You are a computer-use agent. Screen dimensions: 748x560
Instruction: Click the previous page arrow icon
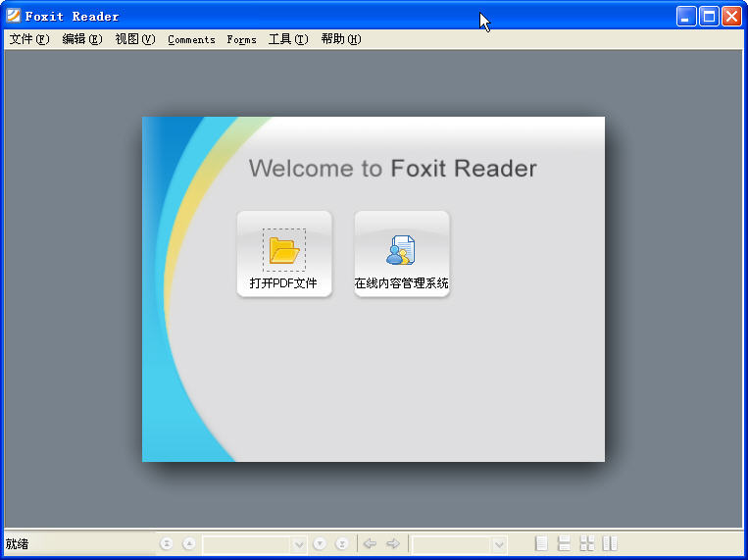[189, 543]
